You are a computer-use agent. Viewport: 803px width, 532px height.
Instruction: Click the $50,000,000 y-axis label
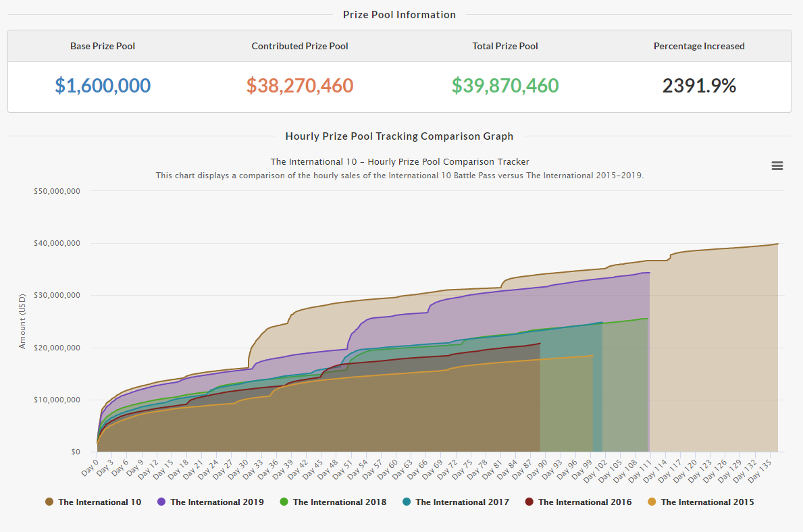[57, 191]
